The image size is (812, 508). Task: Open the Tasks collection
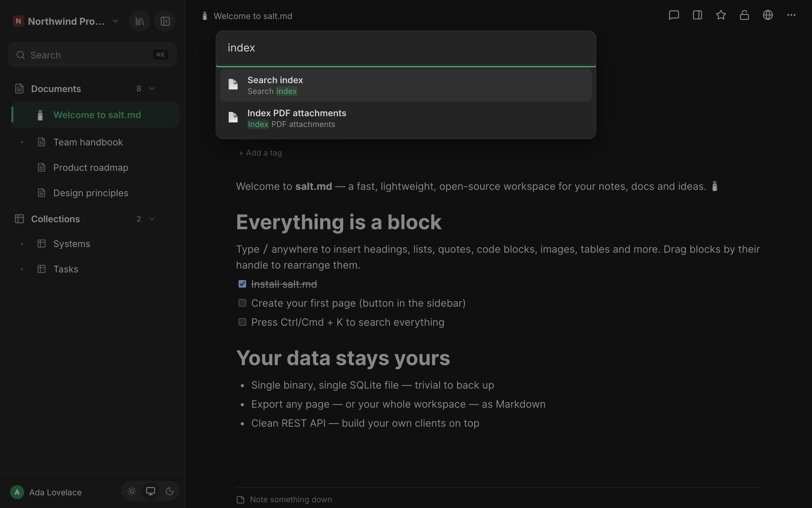(66, 269)
